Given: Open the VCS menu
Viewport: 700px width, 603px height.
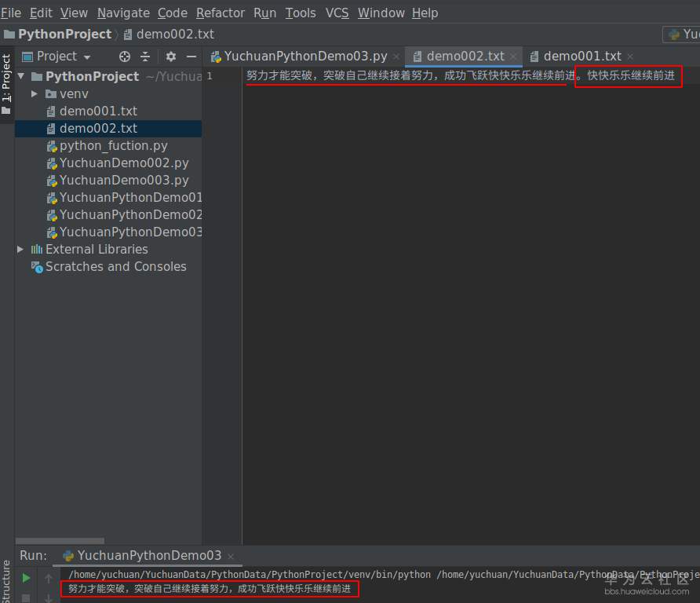Looking at the screenshot, I should [337, 13].
